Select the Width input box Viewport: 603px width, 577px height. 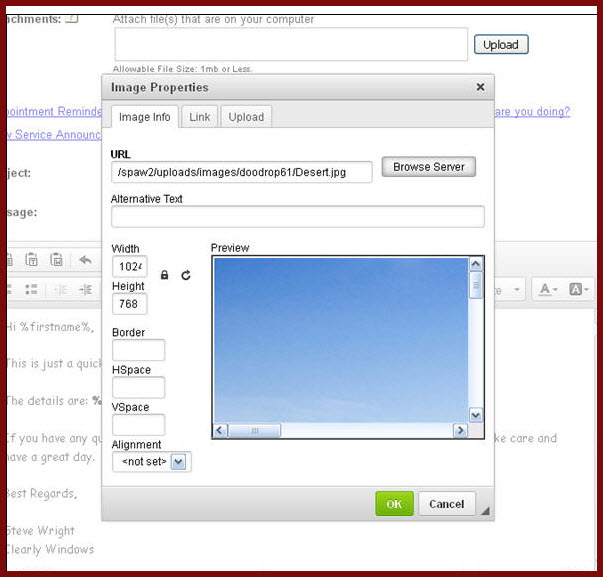pos(130,266)
